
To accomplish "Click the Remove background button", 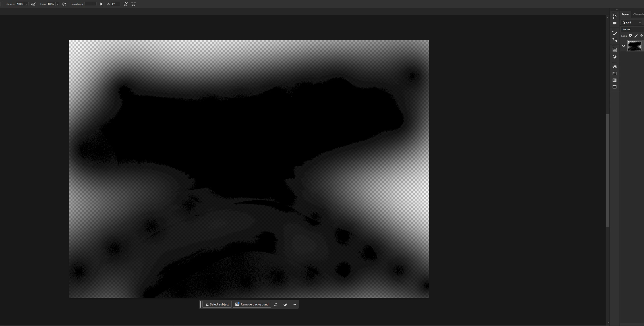I will [252, 304].
